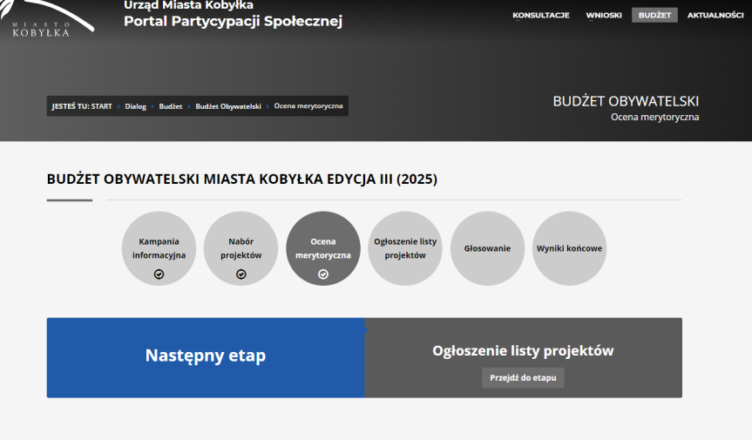The height and width of the screenshot is (440, 752).
Task: Select the Głosowanie stage circle
Action: pos(487,248)
